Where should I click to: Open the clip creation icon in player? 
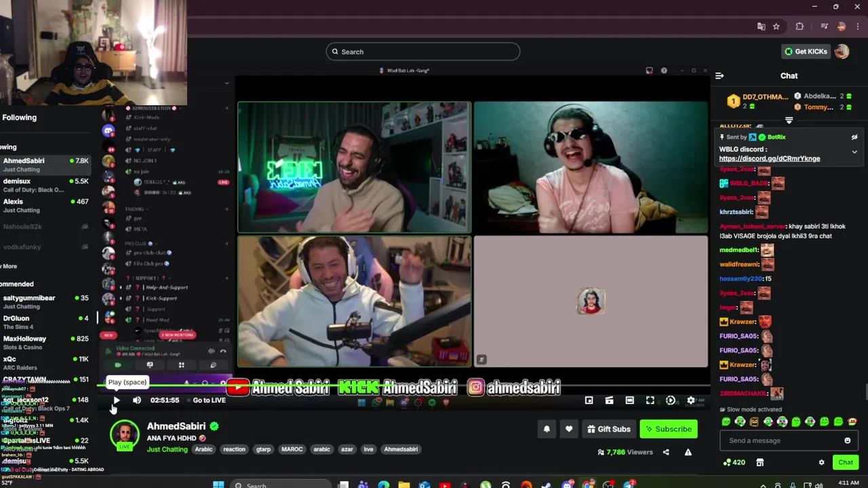pyautogui.click(x=610, y=401)
